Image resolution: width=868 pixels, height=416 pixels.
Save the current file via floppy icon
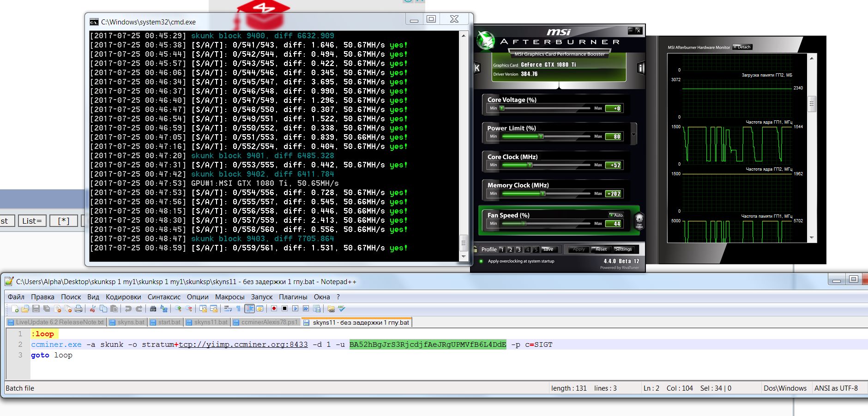pyautogui.click(x=36, y=309)
